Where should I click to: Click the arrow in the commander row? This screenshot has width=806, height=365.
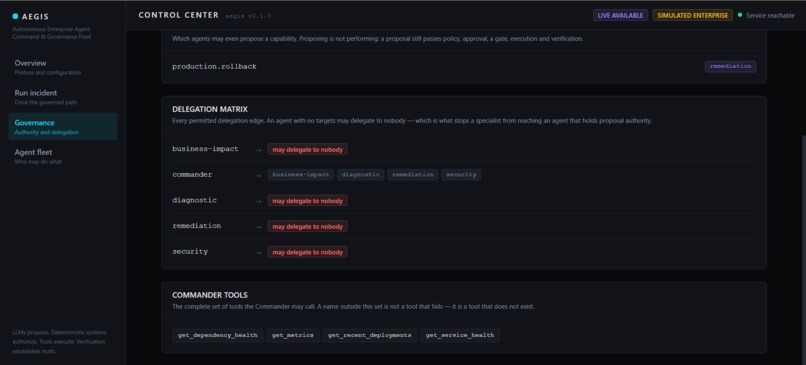pos(258,175)
